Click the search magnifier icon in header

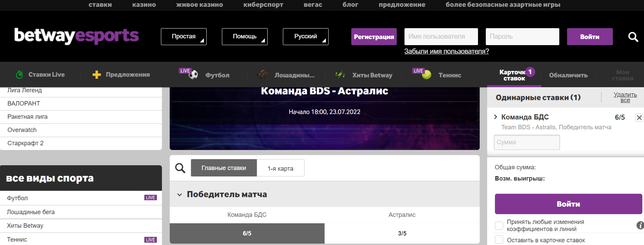633,37
